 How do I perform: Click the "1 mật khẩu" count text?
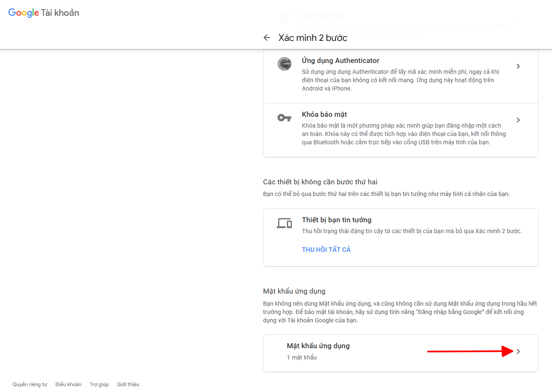click(301, 357)
